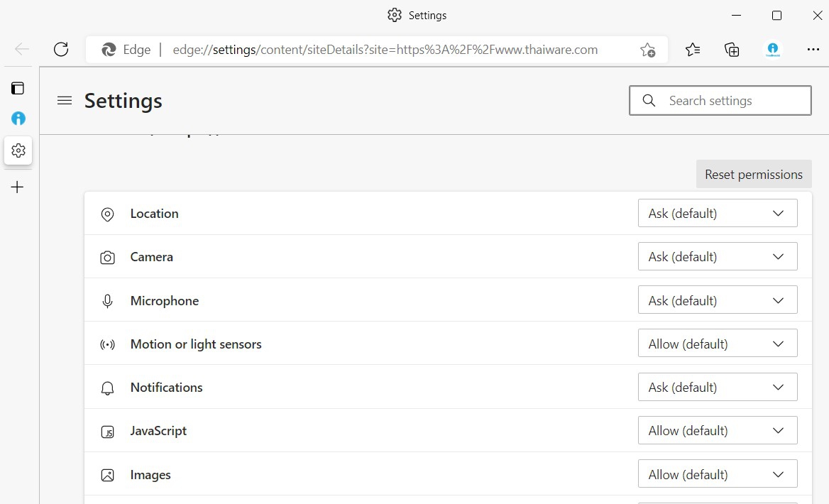Expand the Microphone permission dropdown
Image resolution: width=829 pixels, height=504 pixels.
(717, 300)
